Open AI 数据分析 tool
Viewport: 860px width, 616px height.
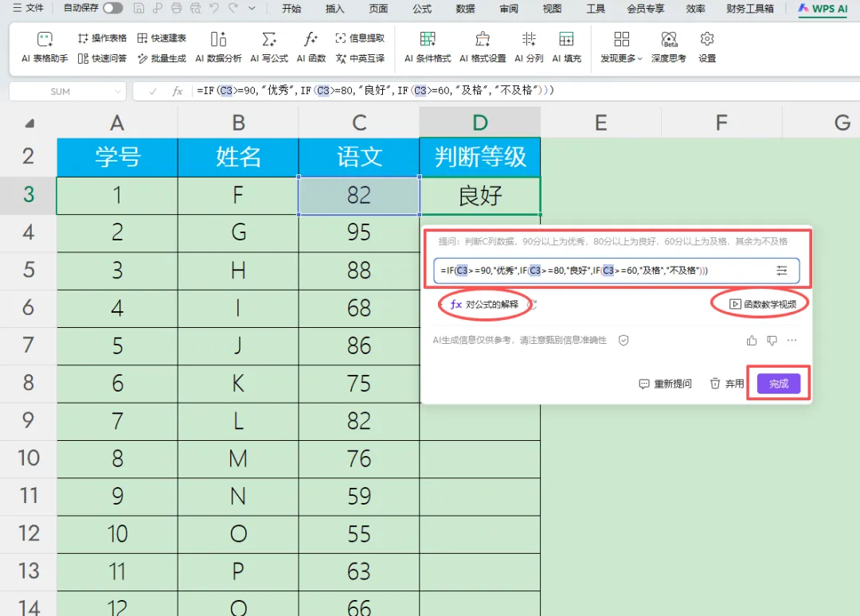(218, 47)
